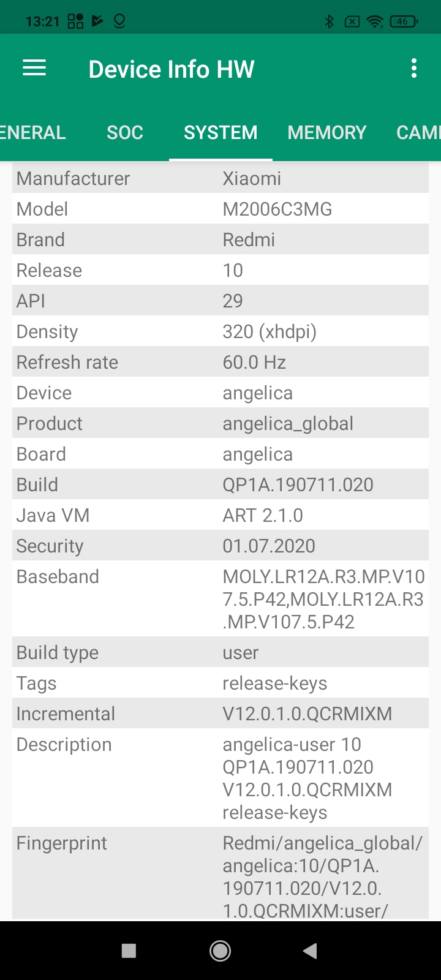Go to the GENERAL tab

pos(32,132)
